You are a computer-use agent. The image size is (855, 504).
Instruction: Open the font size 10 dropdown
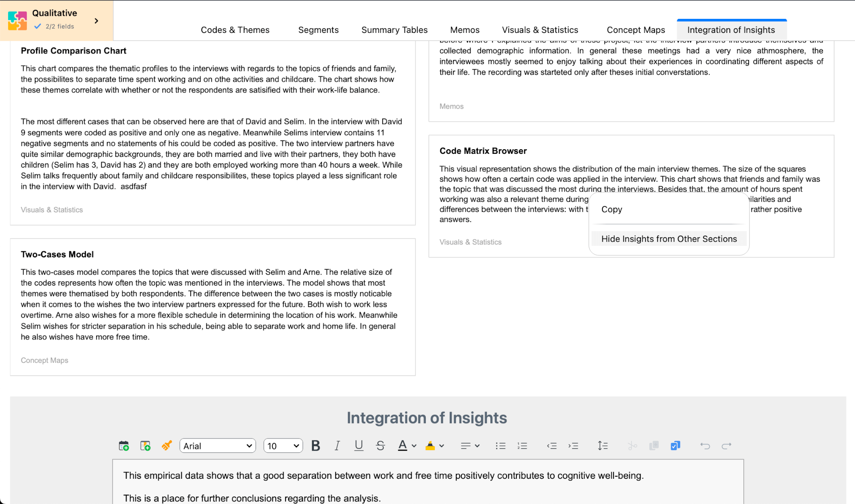coord(283,446)
